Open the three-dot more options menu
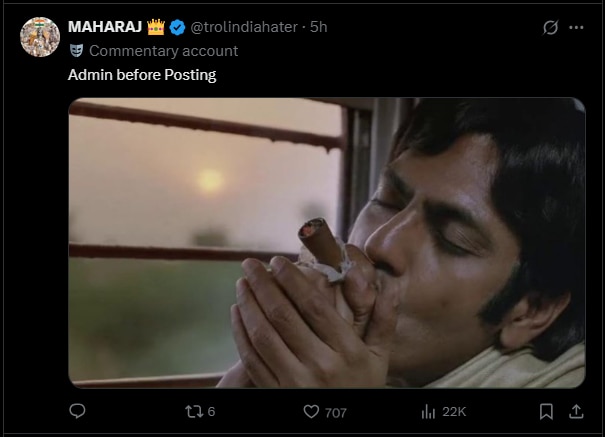The image size is (605, 437). (x=577, y=28)
